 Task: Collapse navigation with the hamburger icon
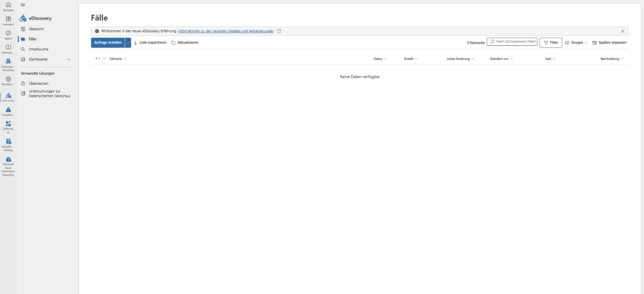click(x=23, y=5)
